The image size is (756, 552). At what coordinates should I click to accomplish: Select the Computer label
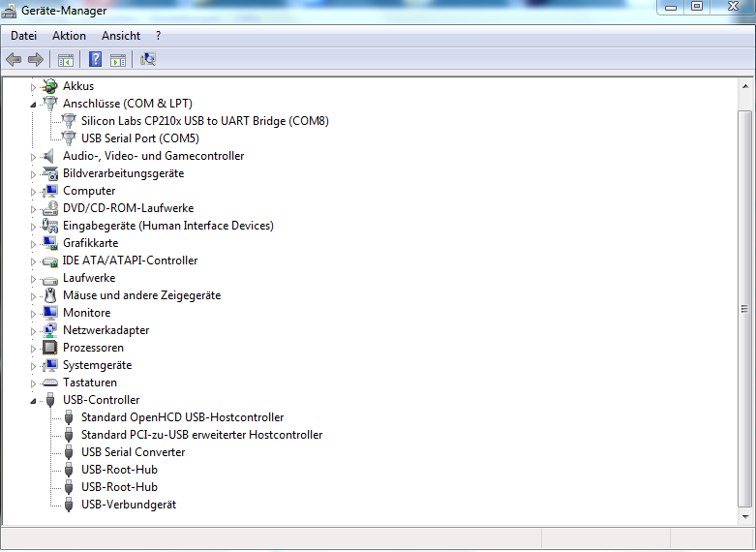pos(89,191)
